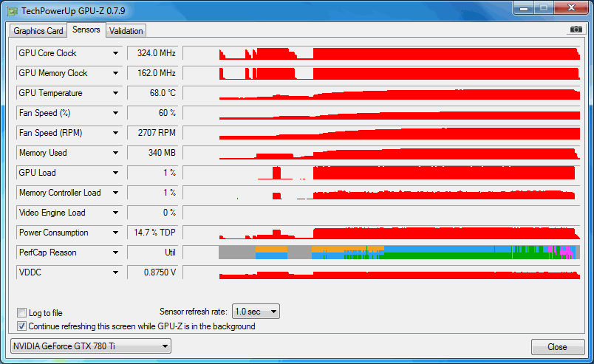594x364 pixels.
Task: Open the Video Engine Load dropdown
Action: click(115, 213)
